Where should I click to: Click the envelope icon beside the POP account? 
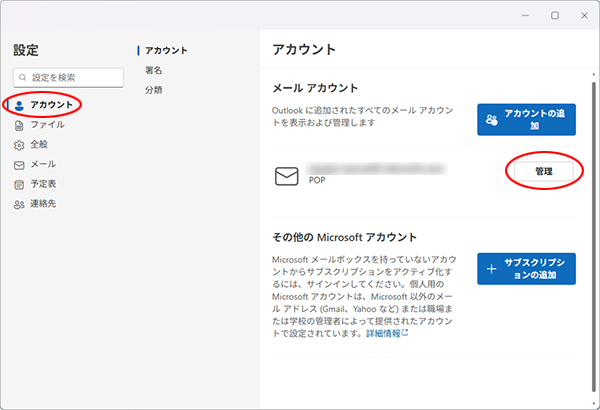288,176
